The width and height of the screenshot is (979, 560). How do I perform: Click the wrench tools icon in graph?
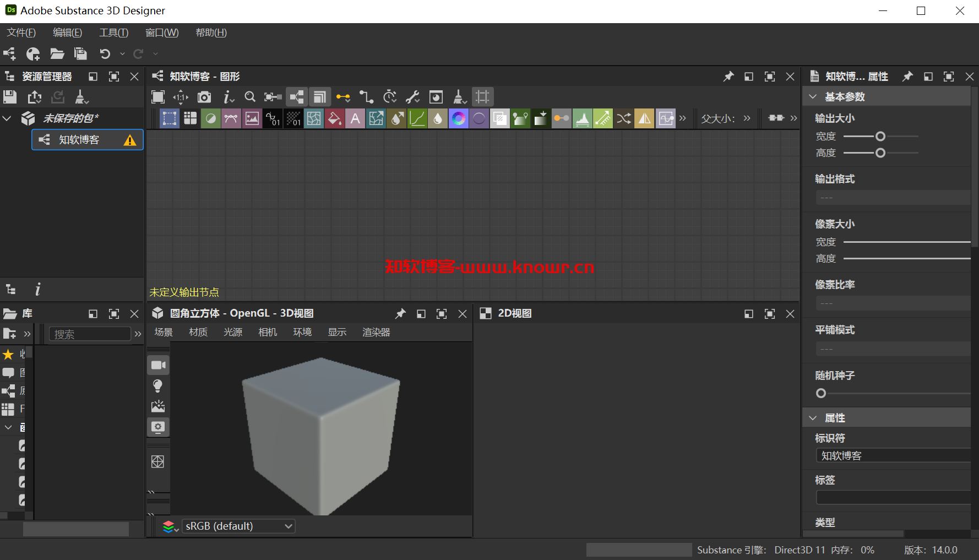[x=412, y=97]
